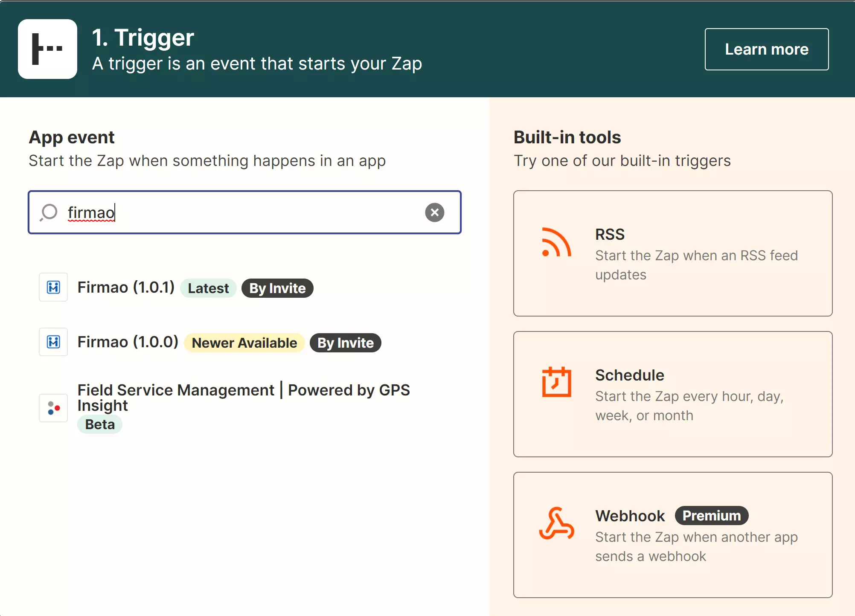Screen dimensions: 855x616
Task: Click the search magnifier icon
Action: click(x=48, y=212)
